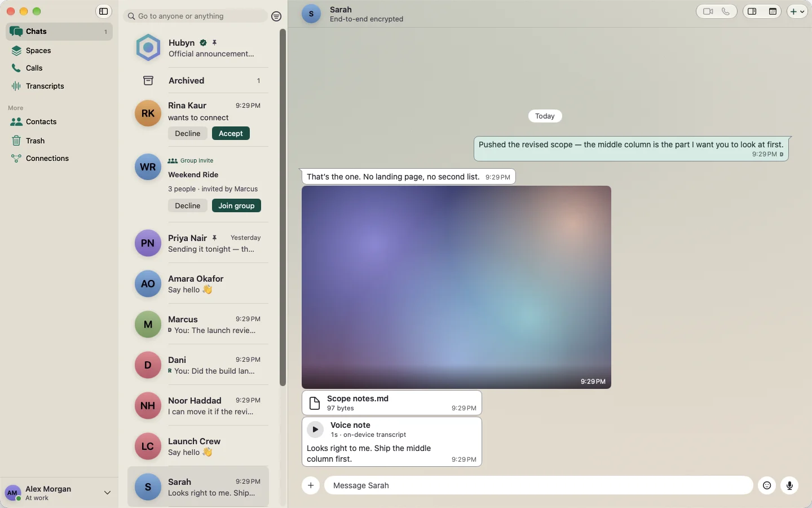Screen dimensions: 812x508
Task: Open the Chats section
Action: tap(59, 32)
